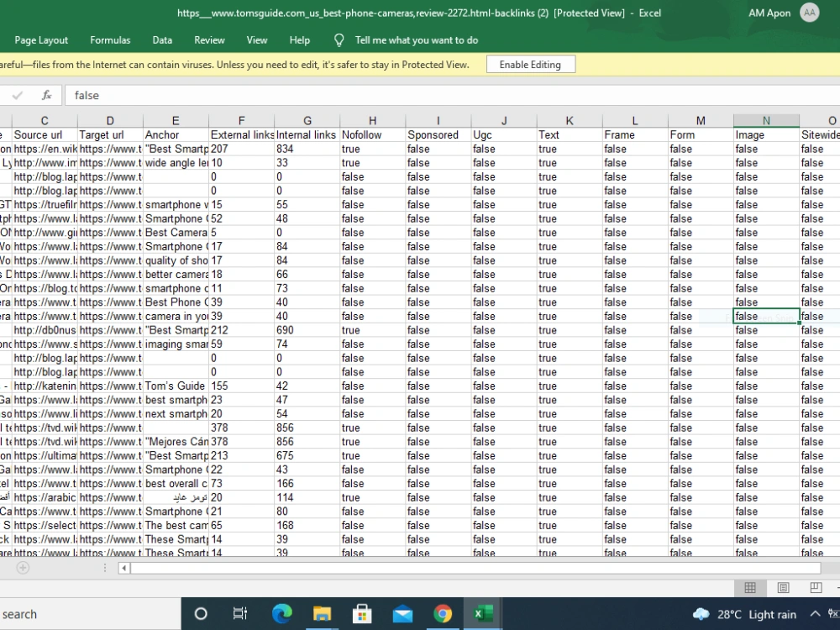Open the Review ribbon tab
The image size is (840, 630).
(209, 40)
